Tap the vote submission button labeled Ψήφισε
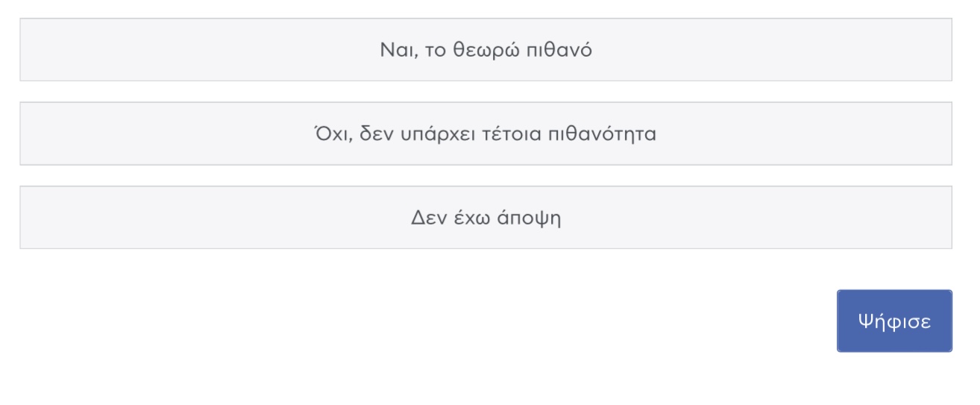Screen dimensions: 980x405 point(894,321)
